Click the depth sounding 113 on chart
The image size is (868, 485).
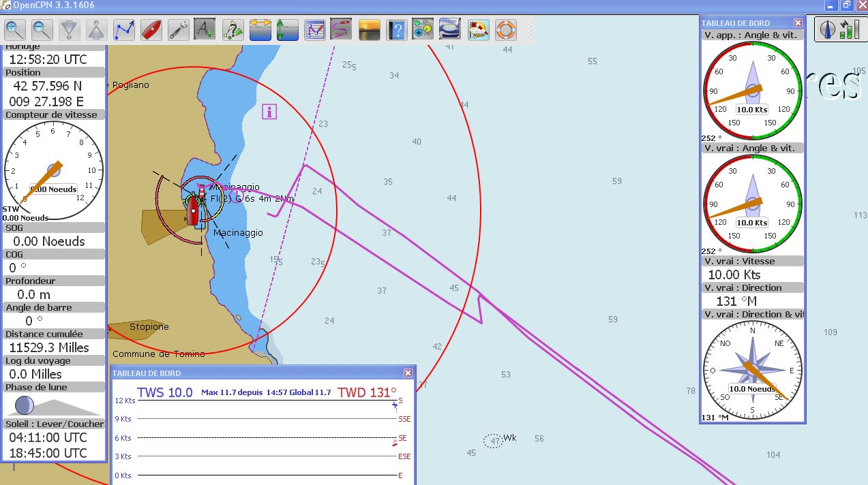coord(860,215)
